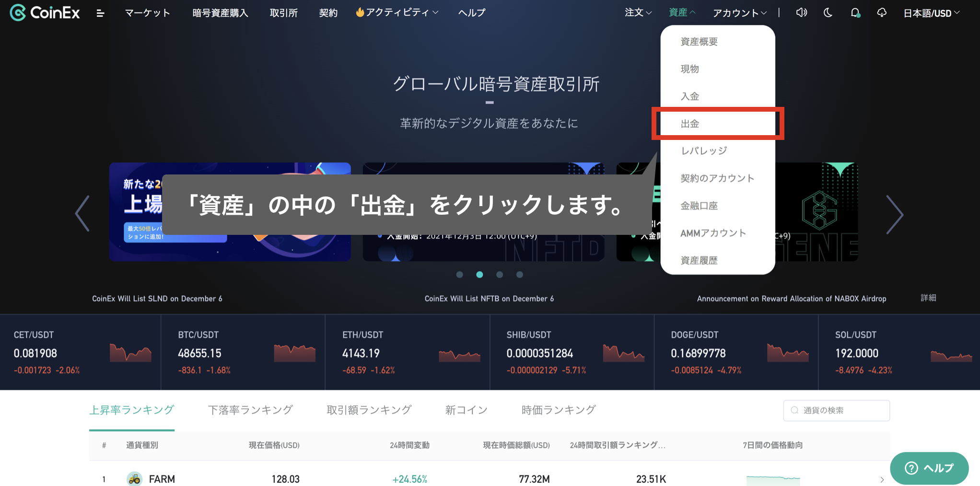Focus the 通貨の検索 input field
Image resolution: width=980 pixels, height=486 pixels.
(837, 411)
